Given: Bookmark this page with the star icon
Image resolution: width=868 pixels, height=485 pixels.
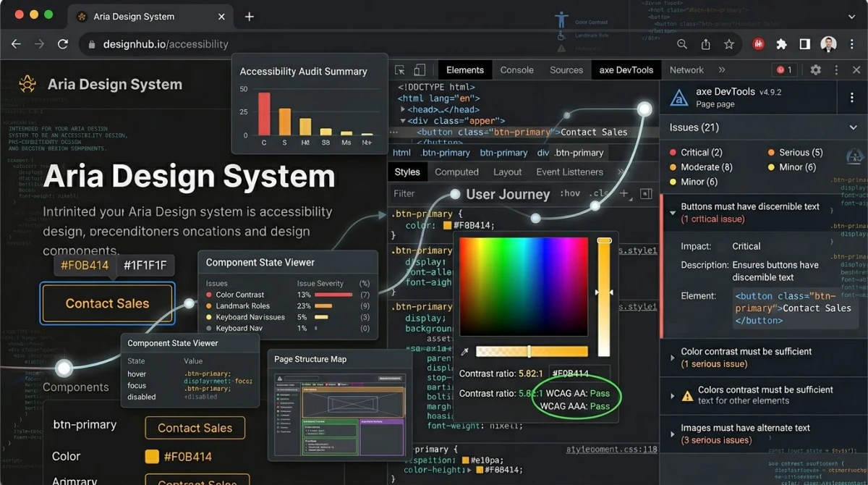Looking at the screenshot, I should tap(729, 44).
